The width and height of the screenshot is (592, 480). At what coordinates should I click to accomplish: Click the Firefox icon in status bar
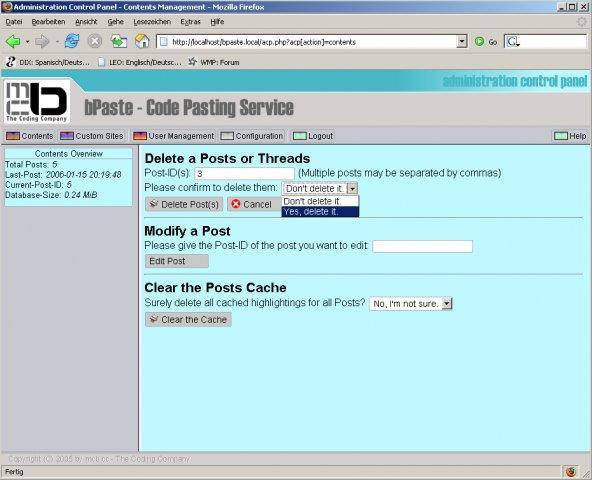tap(571, 472)
